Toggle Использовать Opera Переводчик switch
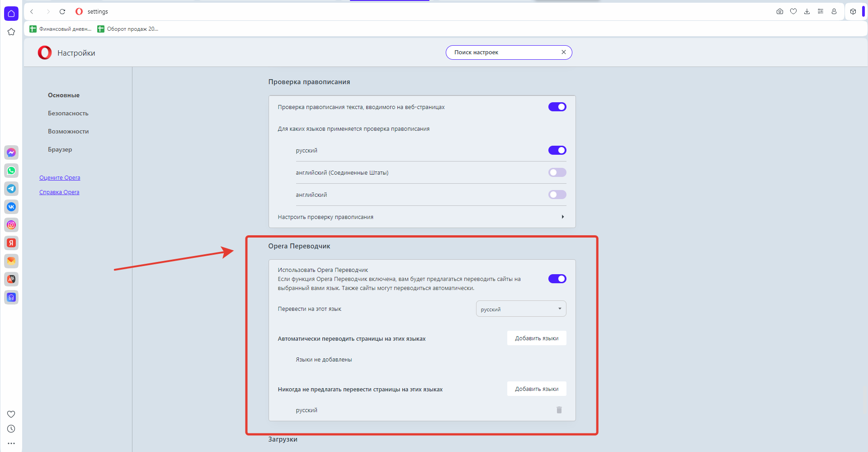This screenshot has width=868, height=452. 557,279
